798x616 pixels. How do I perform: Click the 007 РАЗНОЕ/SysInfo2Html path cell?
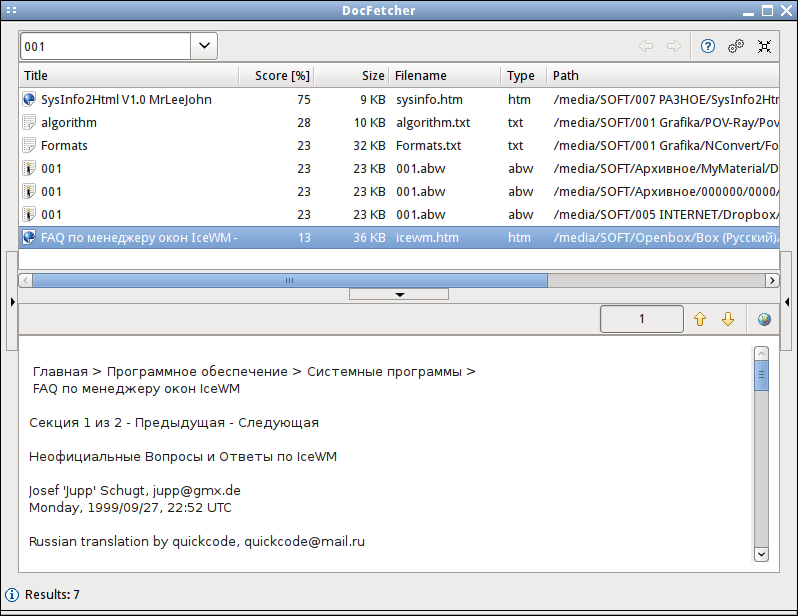[666, 100]
